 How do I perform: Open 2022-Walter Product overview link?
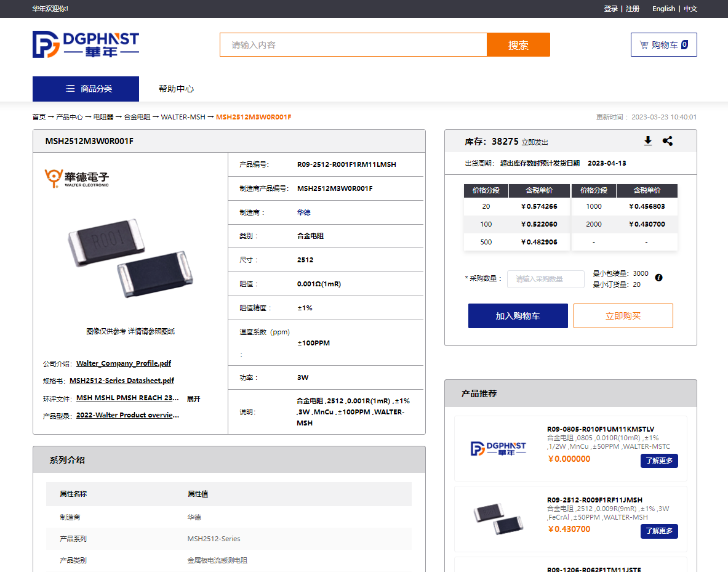pos(127,415)
